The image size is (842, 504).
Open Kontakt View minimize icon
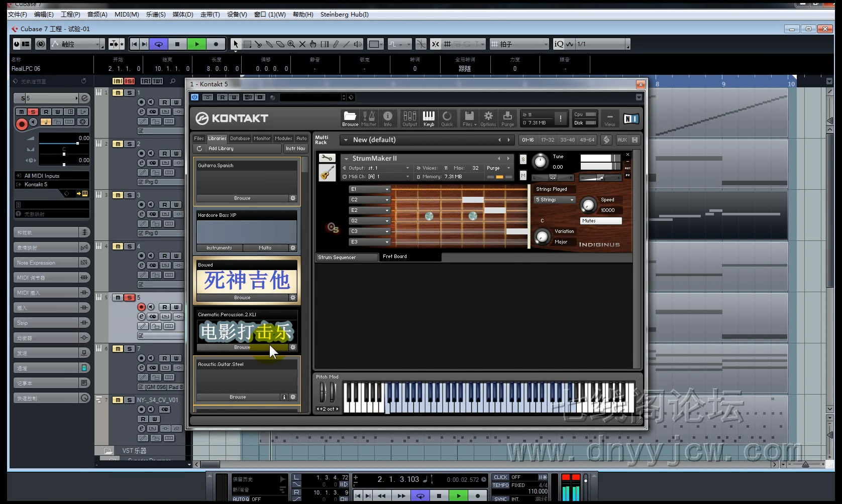(609, 118)
